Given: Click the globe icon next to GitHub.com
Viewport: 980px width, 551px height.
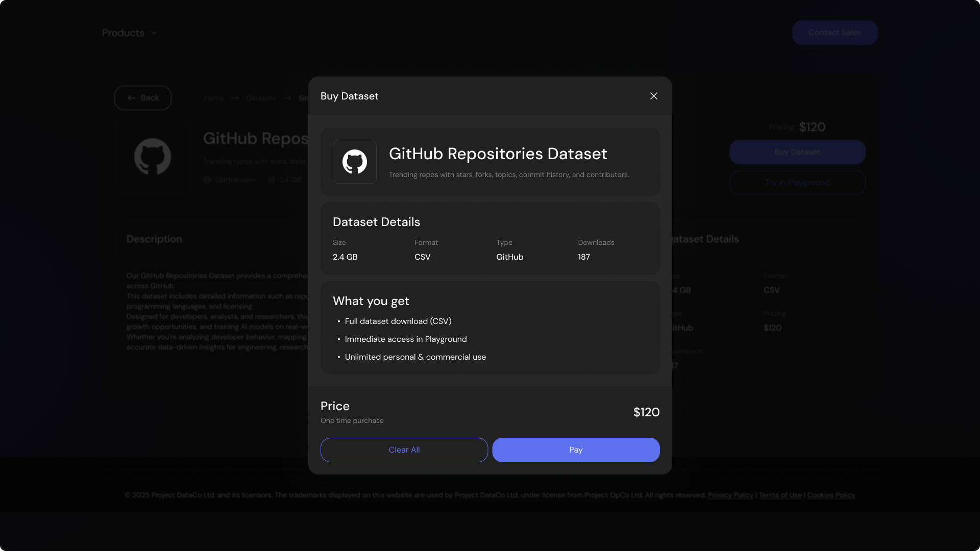Looking at the screenshot, I should click(207, 180).
